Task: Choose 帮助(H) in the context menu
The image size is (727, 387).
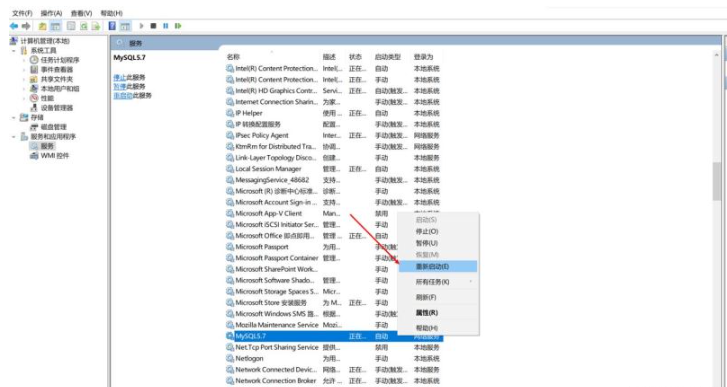Action: (438, 328)
